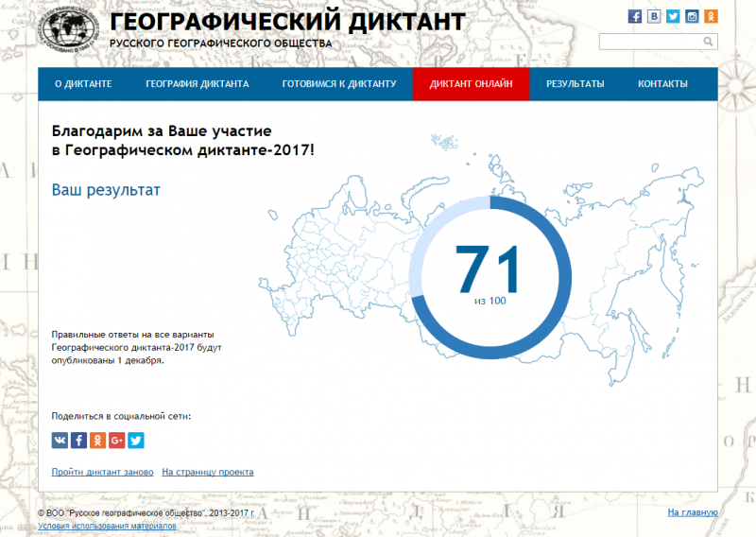Click the 'На страницу проекта' link

point(208,472)
